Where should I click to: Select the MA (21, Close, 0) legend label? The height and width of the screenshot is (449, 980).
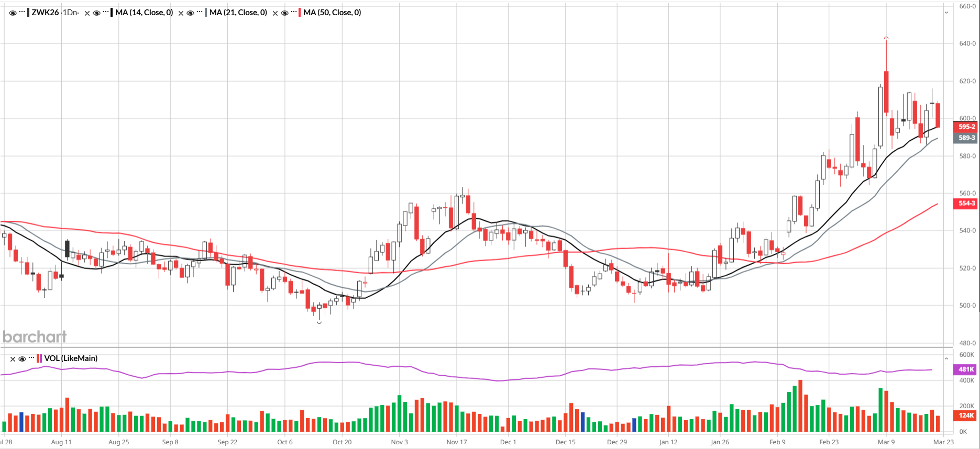(238, 13)
